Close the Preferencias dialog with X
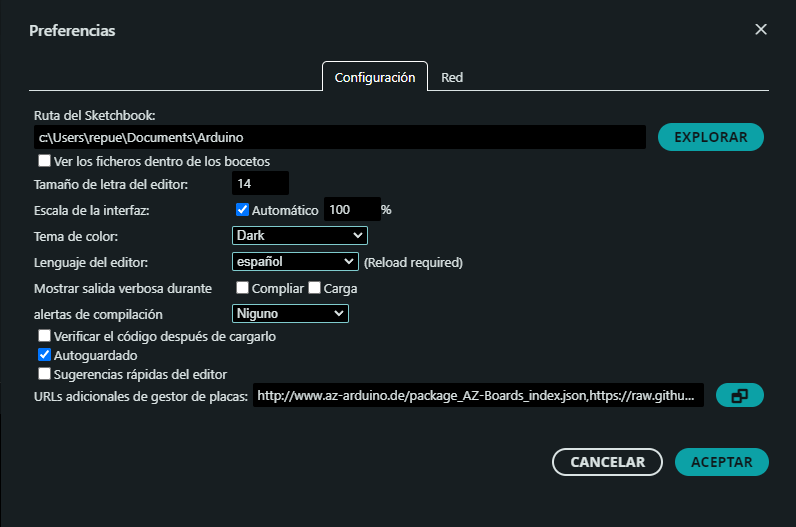 (x=761, y=29)
